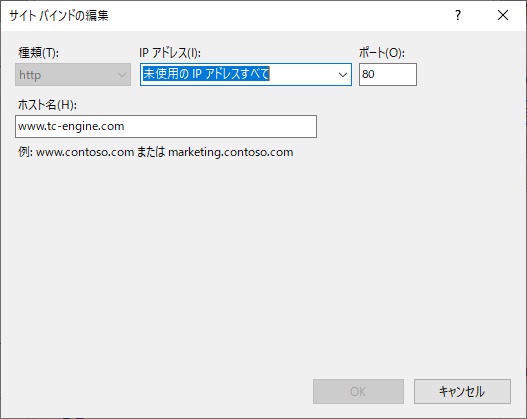527x419 pixels.
Task: Expand the IP アドレス dropdown arrow
Action: coord(342,75)
